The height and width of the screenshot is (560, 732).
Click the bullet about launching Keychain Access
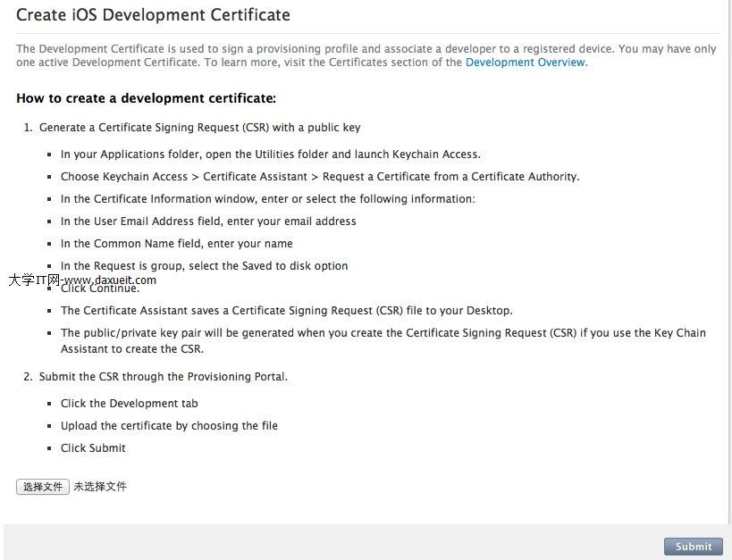(270, 154)
